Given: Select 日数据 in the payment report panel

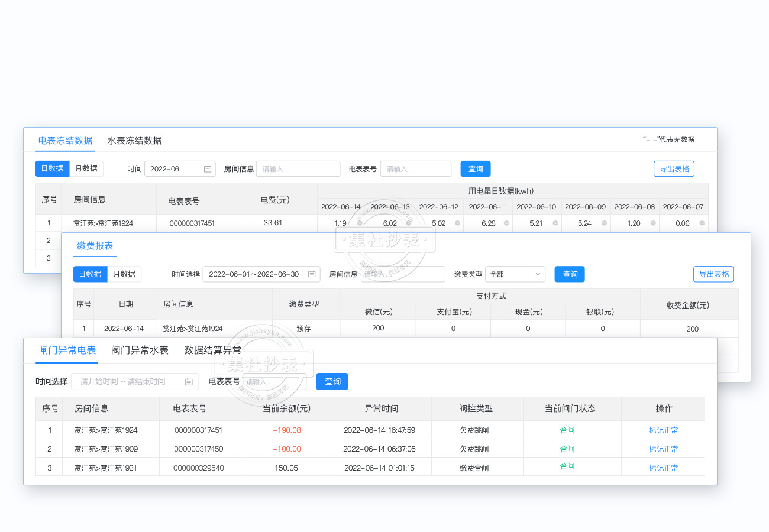Looking at the screenshot, I should [90, 274].
